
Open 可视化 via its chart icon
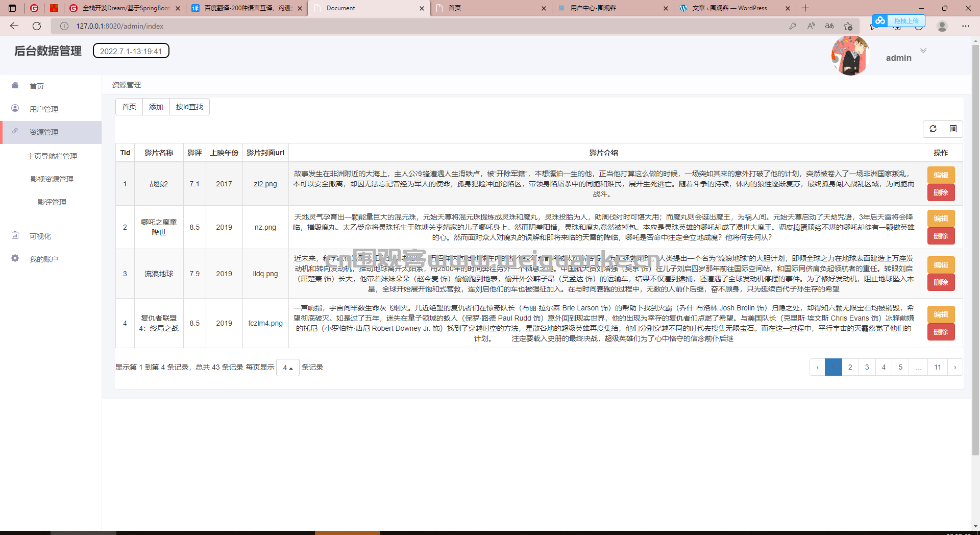pyautogui.click(x=15, y=235)
